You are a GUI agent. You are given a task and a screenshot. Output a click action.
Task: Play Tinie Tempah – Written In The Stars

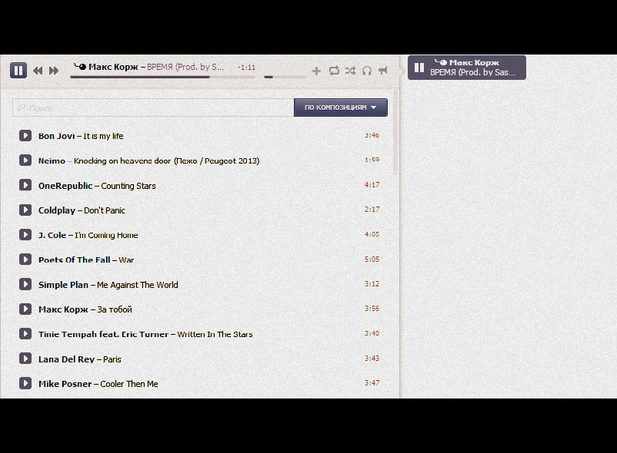point(25,334)
